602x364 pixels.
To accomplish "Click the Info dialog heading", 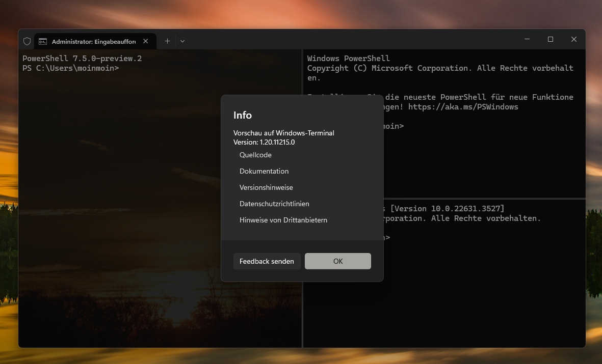I will point(243,115).
